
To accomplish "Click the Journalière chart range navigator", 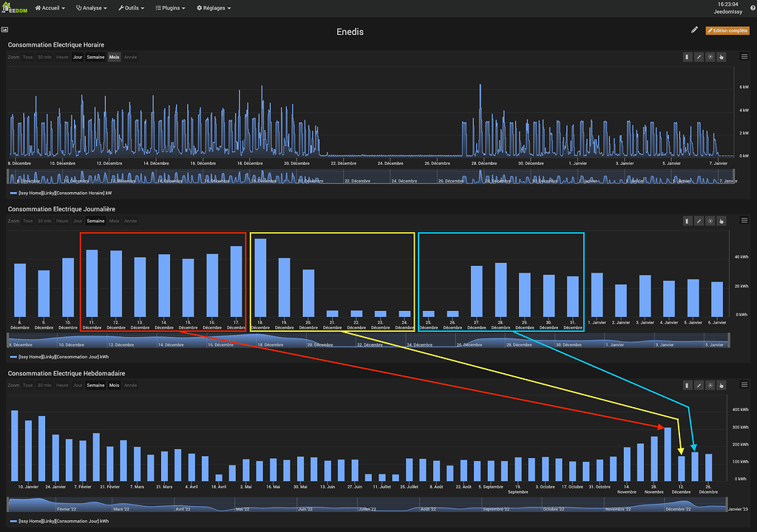I will click(x=368, y=341).
